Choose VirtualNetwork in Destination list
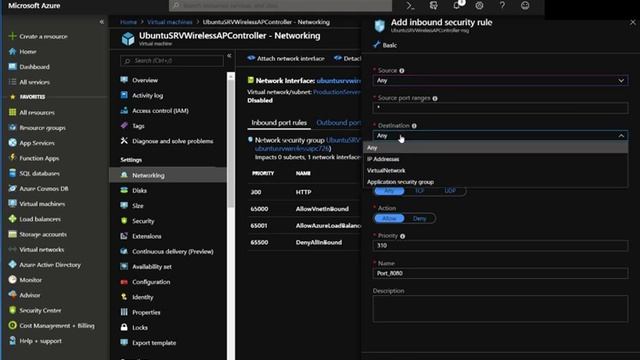The width and height of the screenshot is (640, 360). click(x=495, y=170)
